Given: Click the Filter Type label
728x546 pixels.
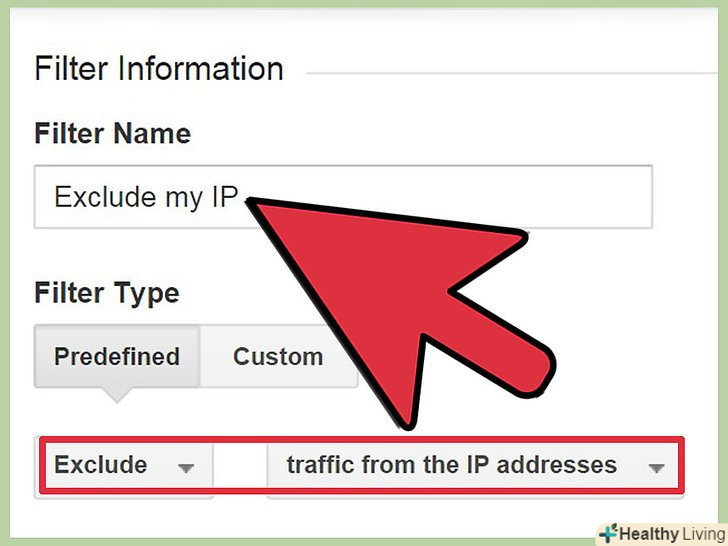Looking at the screenshot, I should (x=107, y=294).
